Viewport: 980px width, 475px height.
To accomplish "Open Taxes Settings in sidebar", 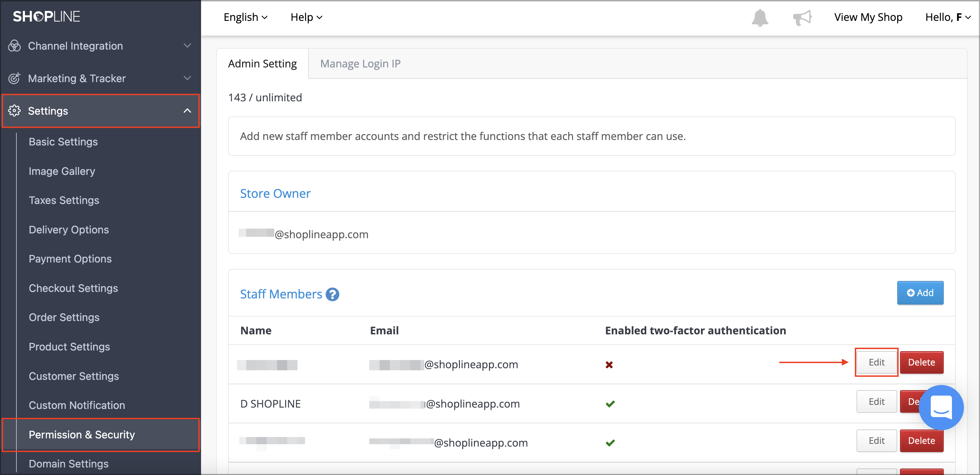I will tap(64, 200).
